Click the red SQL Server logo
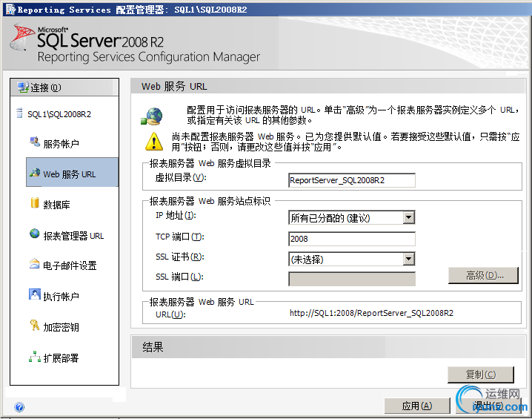532x419 pixels. (22, 36)
